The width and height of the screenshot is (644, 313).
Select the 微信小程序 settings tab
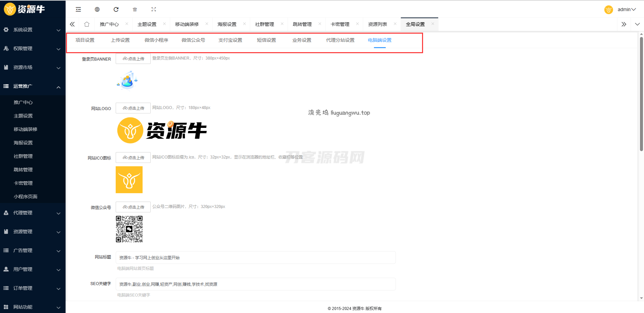click(x=156, y=40)
